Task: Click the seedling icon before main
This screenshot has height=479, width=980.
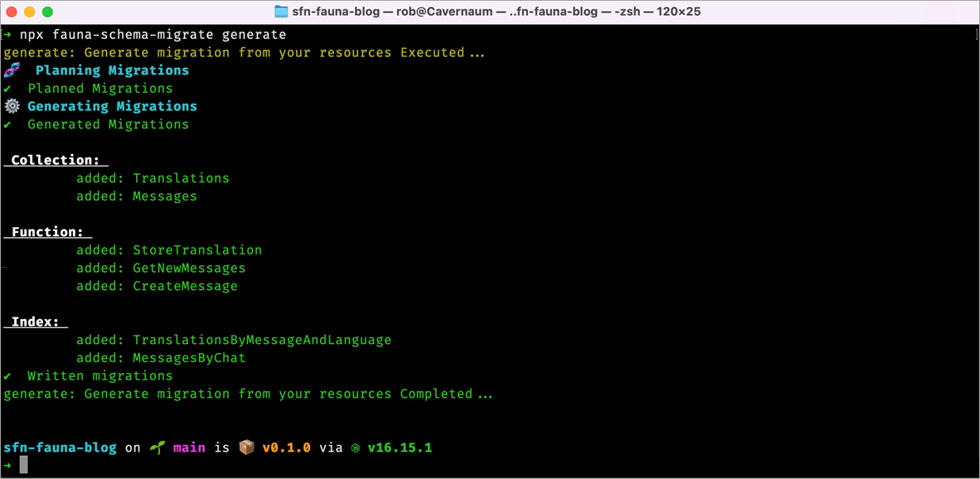Action: coord(156,448)
